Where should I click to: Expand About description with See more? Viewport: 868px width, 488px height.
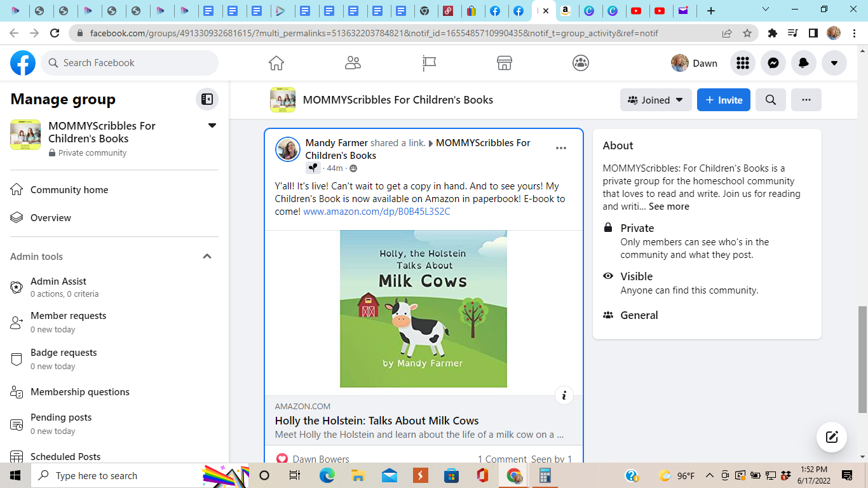668,207
